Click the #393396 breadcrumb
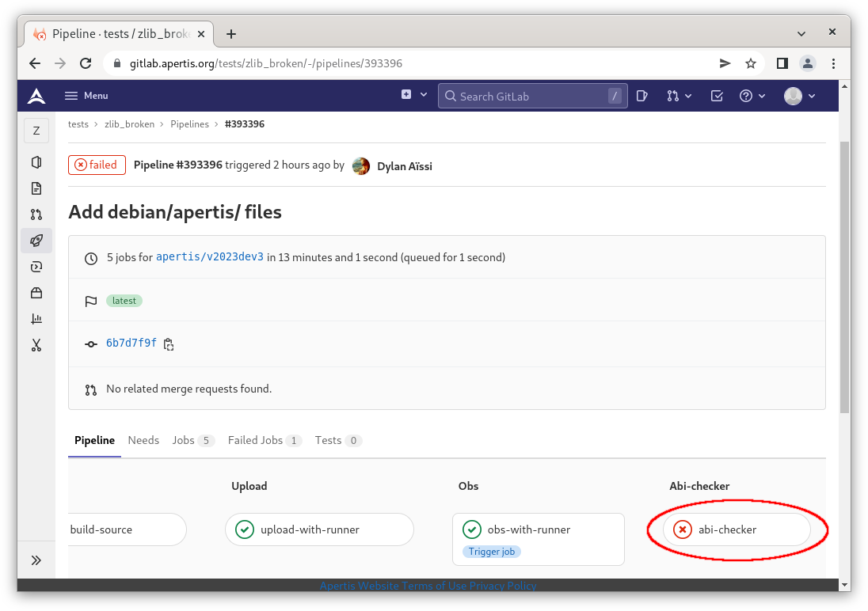Image resolution: width=868 pixels, height=611 pixels. [245, 124]
